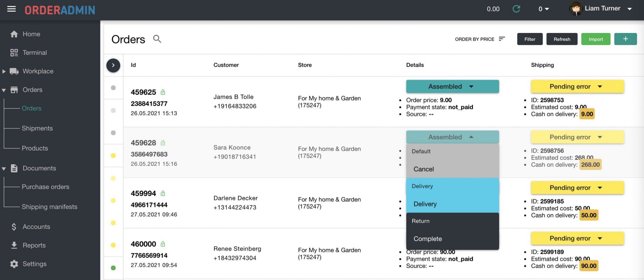Select Complete from the status menu

pos(427,239)
